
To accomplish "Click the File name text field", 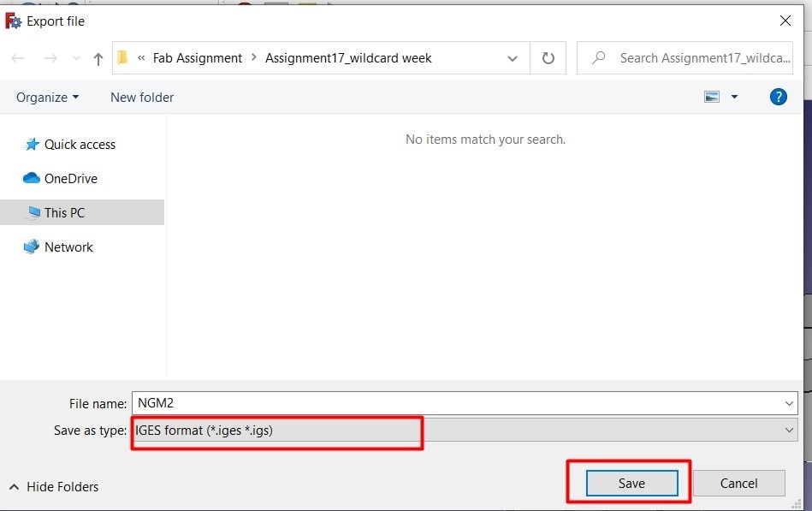I will (453, 403).
